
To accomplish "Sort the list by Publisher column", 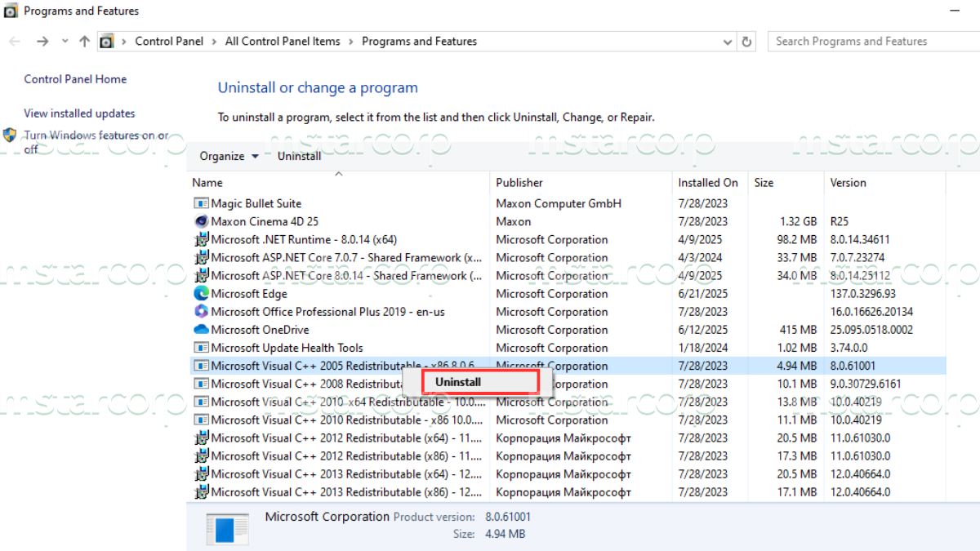I will pos(581,183).
